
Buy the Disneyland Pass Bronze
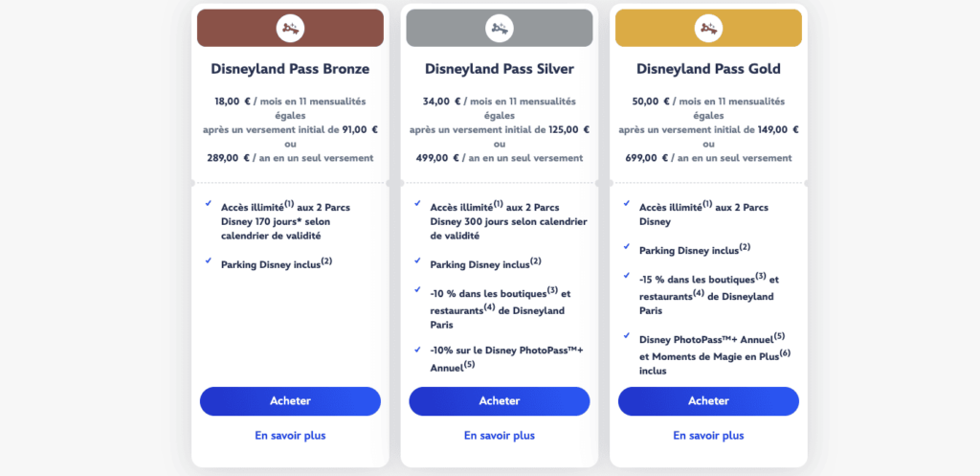point(290,401)
